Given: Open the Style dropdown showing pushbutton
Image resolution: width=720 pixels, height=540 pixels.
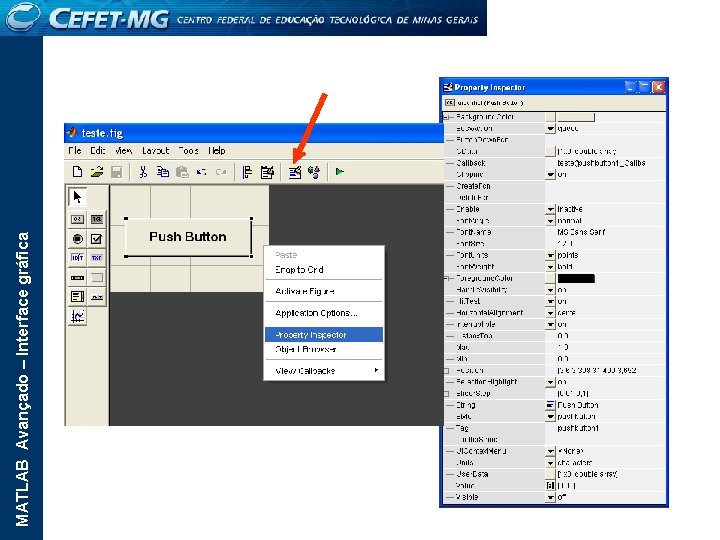Looking at the screenshot, I should (550, 417).
